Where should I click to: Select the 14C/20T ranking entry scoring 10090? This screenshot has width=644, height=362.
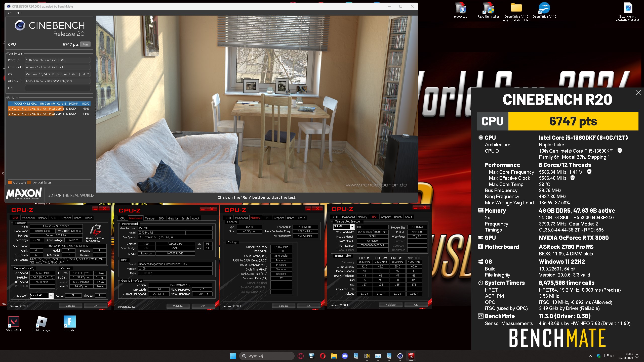click(x=49, y=104)
